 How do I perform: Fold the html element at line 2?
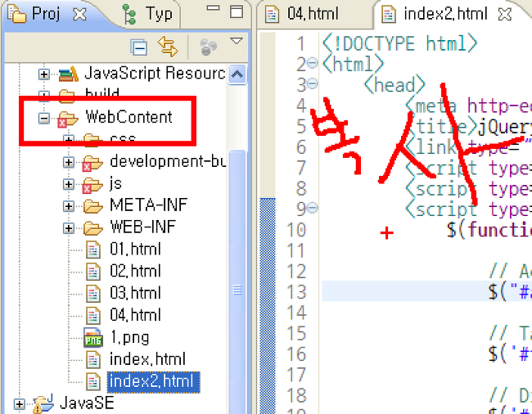pos(312,63)
